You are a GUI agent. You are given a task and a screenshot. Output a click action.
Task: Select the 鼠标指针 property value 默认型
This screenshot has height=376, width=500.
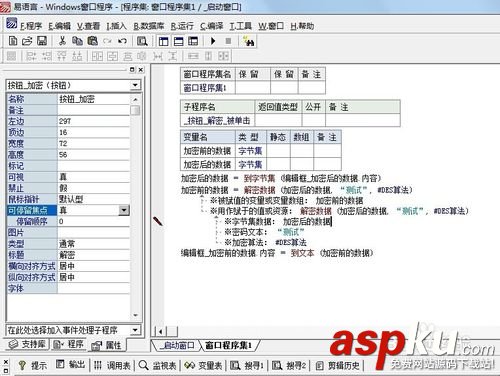[94, 199]
